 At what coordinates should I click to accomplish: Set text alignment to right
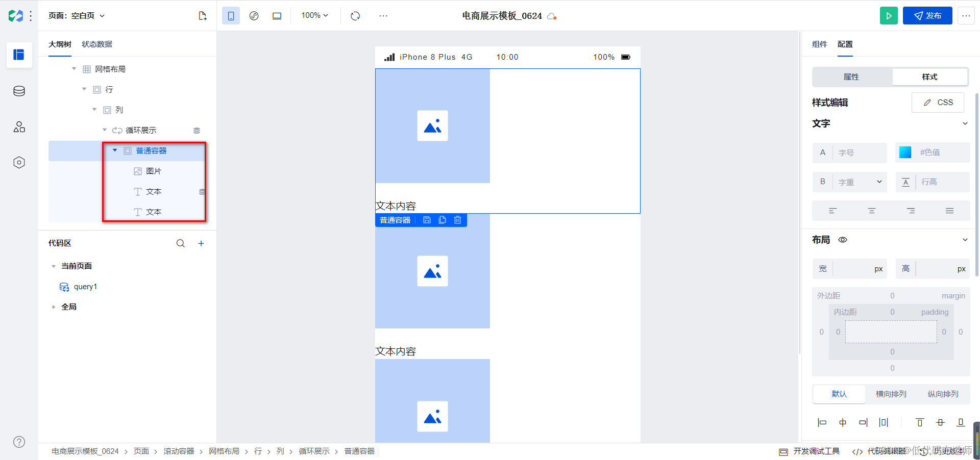pos(911,211)
